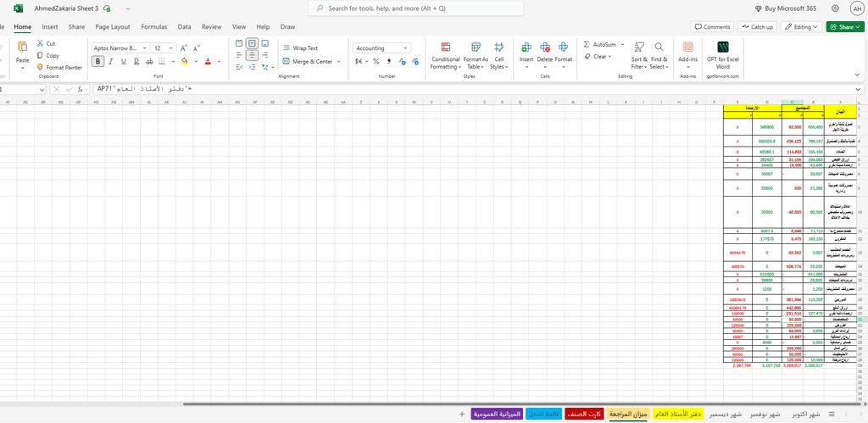This screenshot has height=423, width=868.
Task: Toggle Italic formatting
Action: [x=111, y=61]
